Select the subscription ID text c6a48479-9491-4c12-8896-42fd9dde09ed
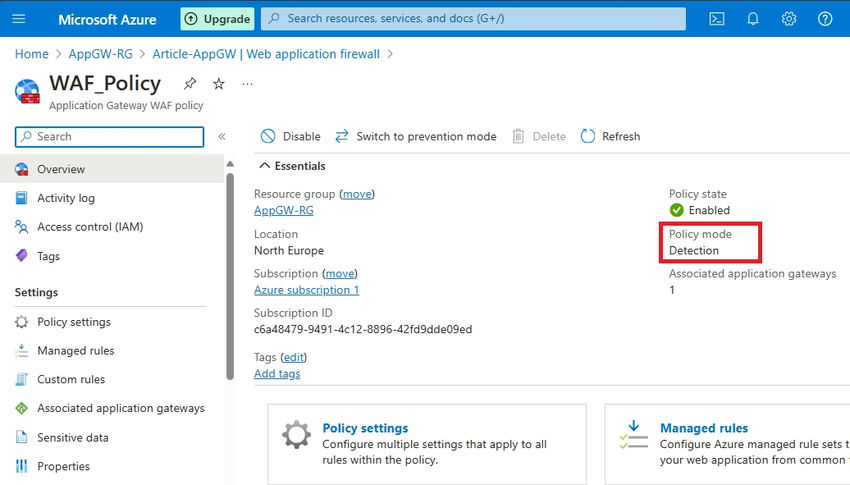Image resolution: width=850 pixels, height=485 pixels. [x=363, y=329]
